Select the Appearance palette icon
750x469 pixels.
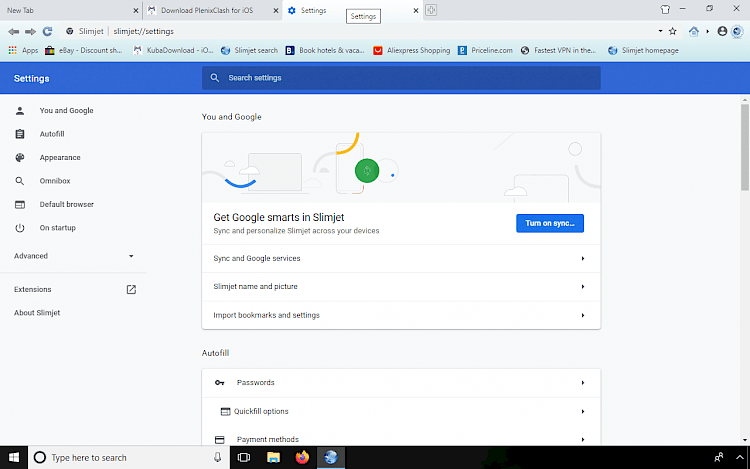tap(20, 157)
